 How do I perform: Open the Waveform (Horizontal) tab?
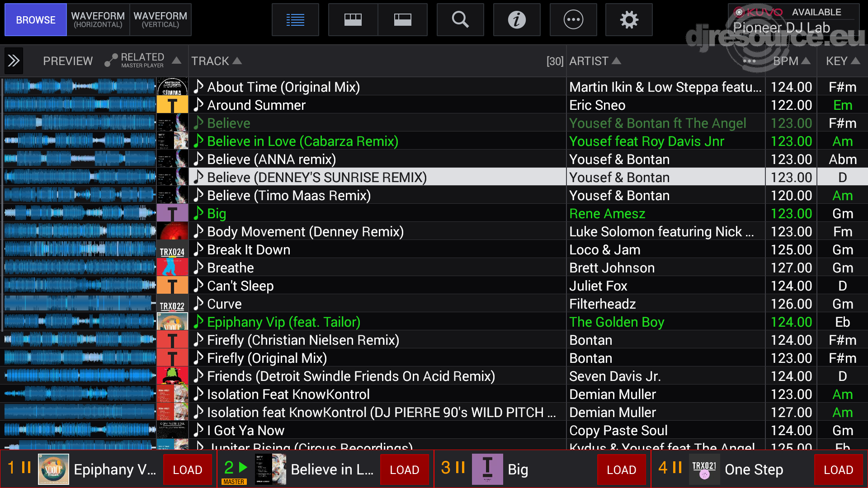tap(98, 20)
